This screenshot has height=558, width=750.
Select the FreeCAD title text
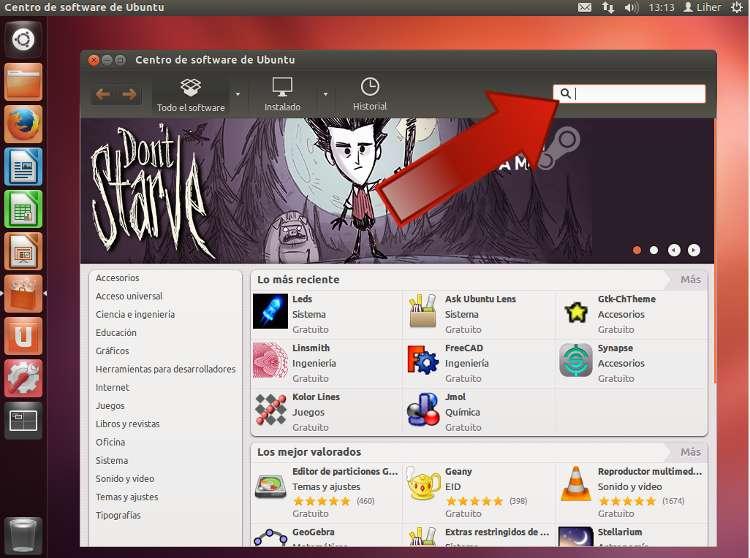coord(464,348)
